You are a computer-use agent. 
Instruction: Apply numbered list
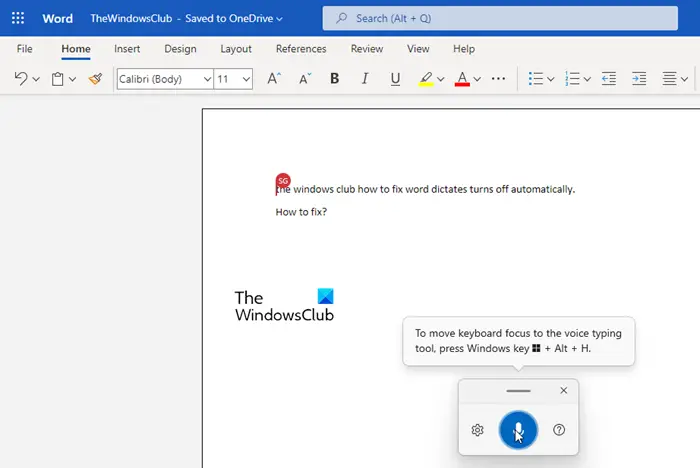572,79
